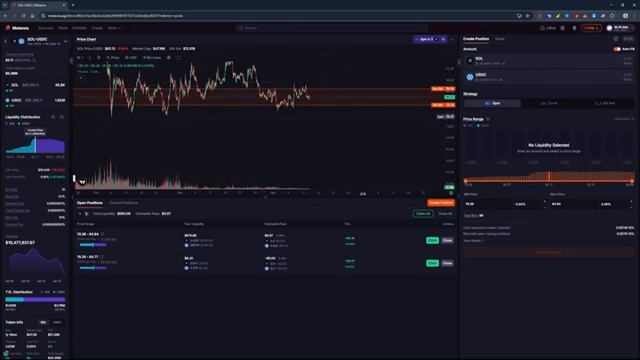Viewport: 640px width, 360px height.
Task: Go back in the browser
Action: tap(6, 16)
